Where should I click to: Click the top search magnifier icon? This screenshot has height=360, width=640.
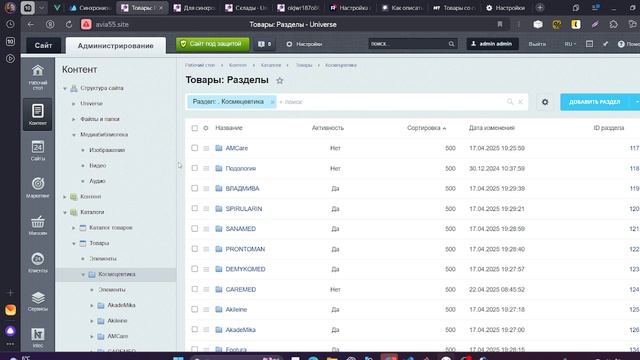[451, 44]
